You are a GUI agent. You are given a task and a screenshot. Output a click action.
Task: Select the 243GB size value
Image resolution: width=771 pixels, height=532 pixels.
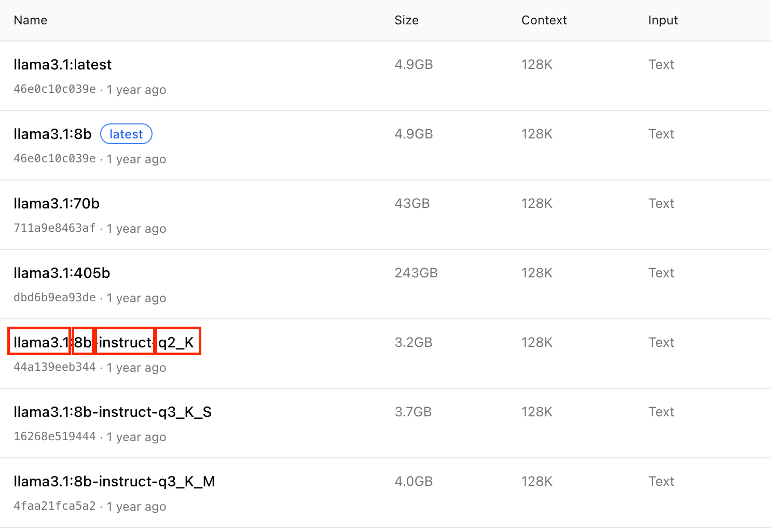click(x=416, y=273)
